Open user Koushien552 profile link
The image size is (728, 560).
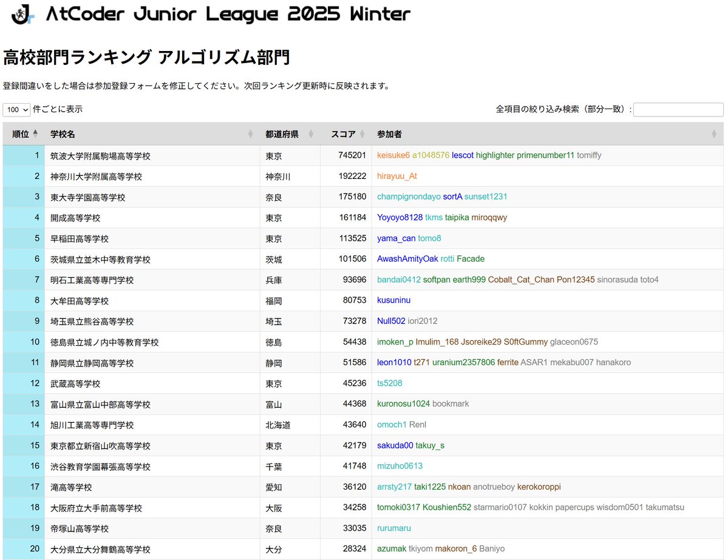coord(447,507)
